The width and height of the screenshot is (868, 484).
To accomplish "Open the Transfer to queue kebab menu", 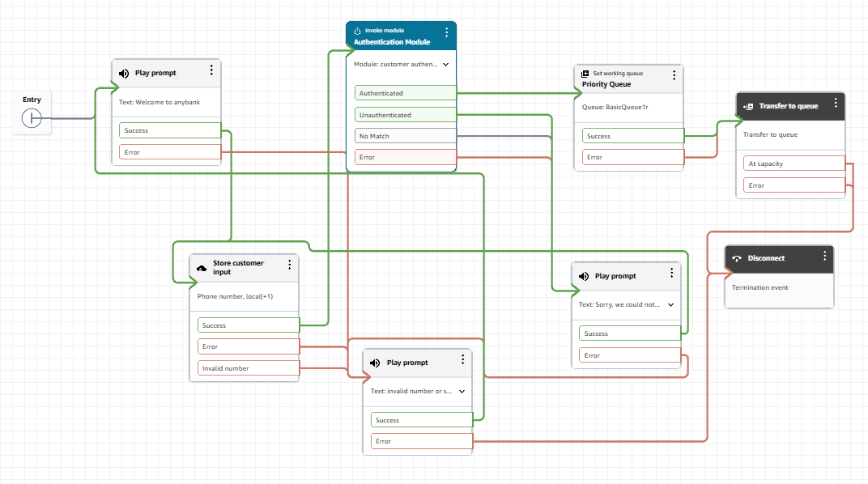I will [x=835, y=103].
